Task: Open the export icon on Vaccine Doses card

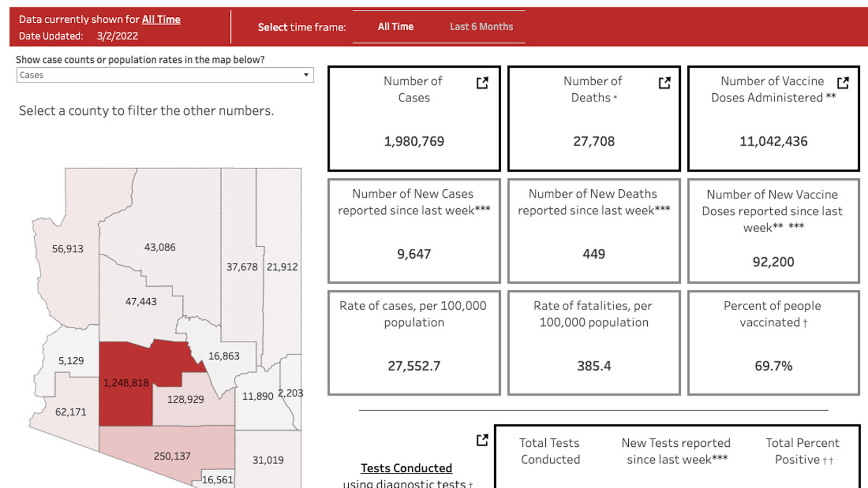Action: click(843, 83)
